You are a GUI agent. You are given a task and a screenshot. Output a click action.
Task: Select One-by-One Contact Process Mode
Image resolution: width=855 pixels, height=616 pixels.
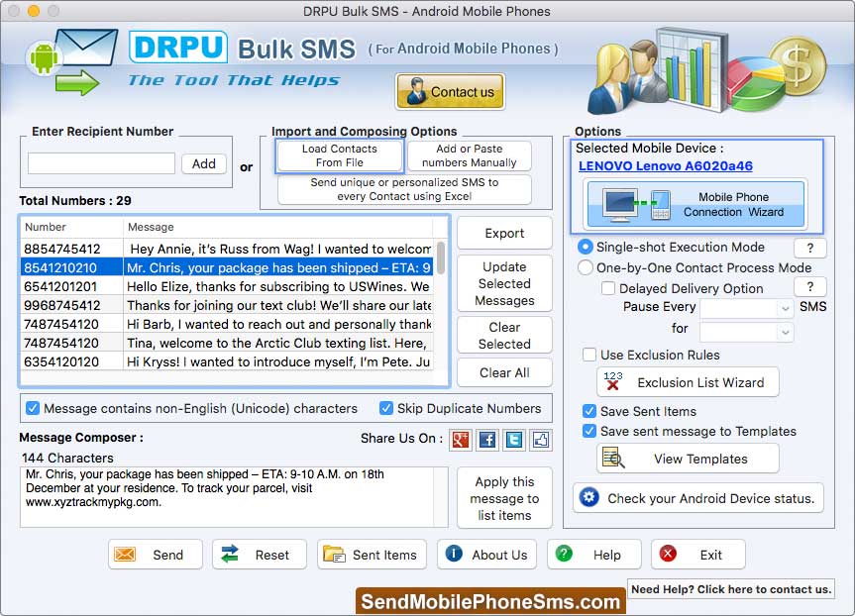coord(586,267)
